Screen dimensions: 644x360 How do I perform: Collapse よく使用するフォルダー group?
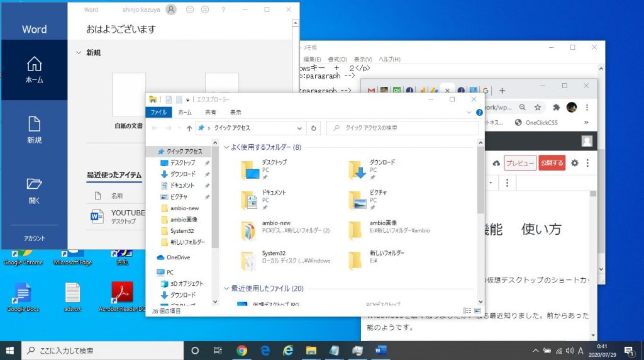[226, 147]
